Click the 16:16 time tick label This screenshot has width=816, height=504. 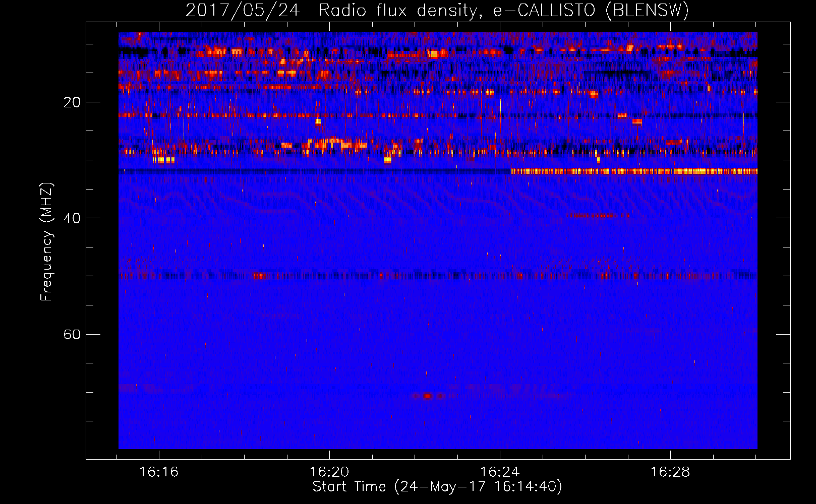(159, 472)
